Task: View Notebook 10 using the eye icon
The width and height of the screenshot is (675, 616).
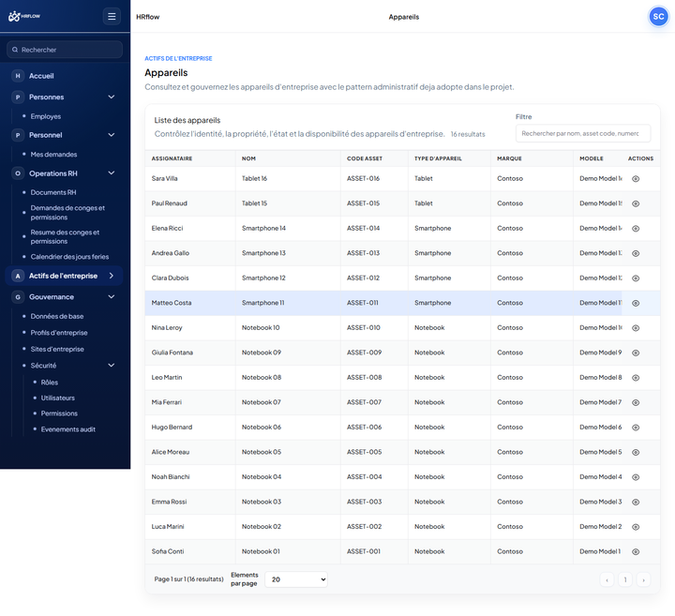Action: click(636, 328)
